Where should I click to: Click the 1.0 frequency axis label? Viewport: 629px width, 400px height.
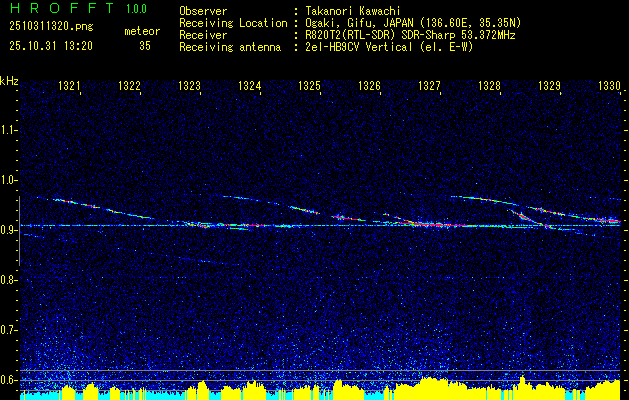[x=8, y=180]
